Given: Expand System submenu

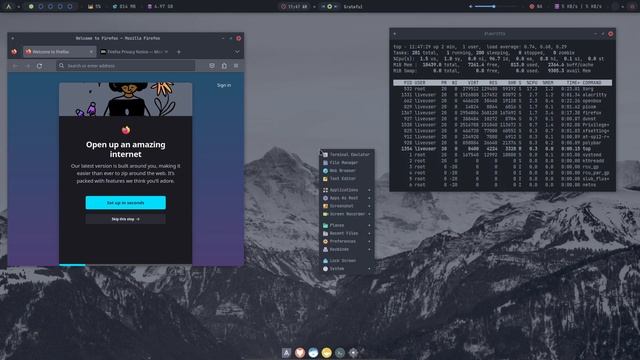Looking at the screenshot, I should [346, 269].
